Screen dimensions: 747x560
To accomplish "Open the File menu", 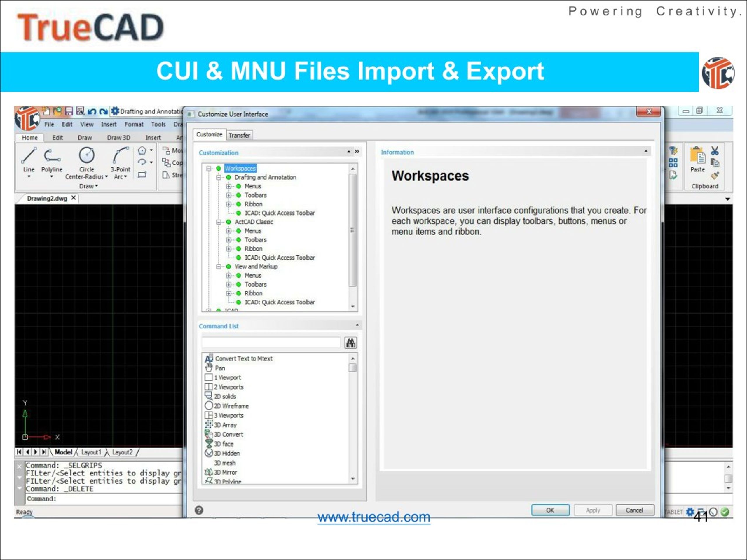I will pos(49,124).
